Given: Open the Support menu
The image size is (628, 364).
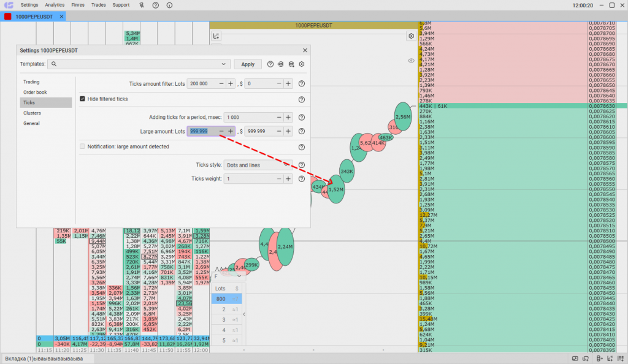Looking at the screenshot, I should (121, 5).
